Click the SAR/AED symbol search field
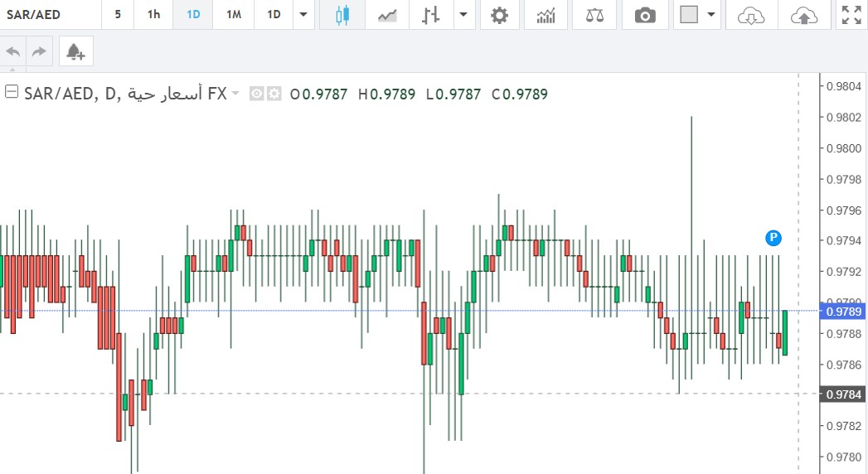 click(x=51, y=14)
